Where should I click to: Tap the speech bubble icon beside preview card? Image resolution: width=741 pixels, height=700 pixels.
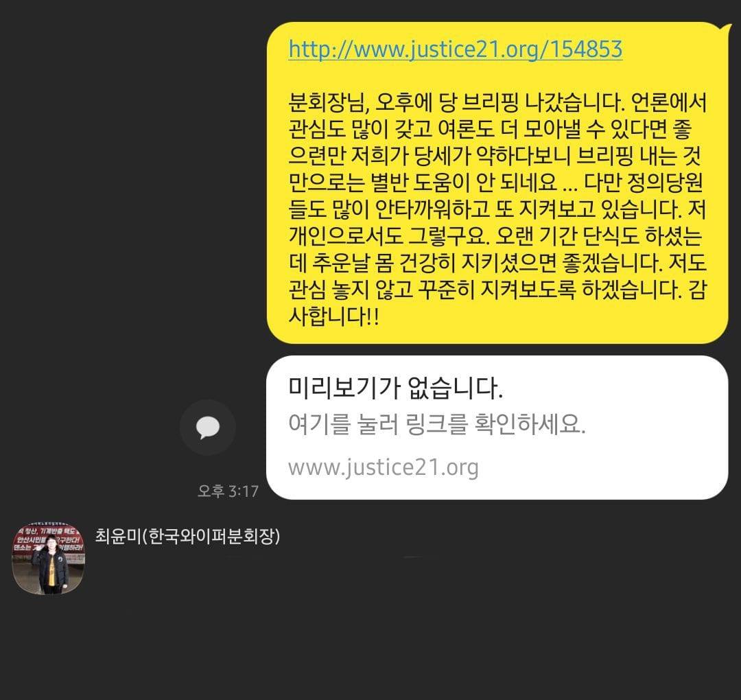(208, 428)
